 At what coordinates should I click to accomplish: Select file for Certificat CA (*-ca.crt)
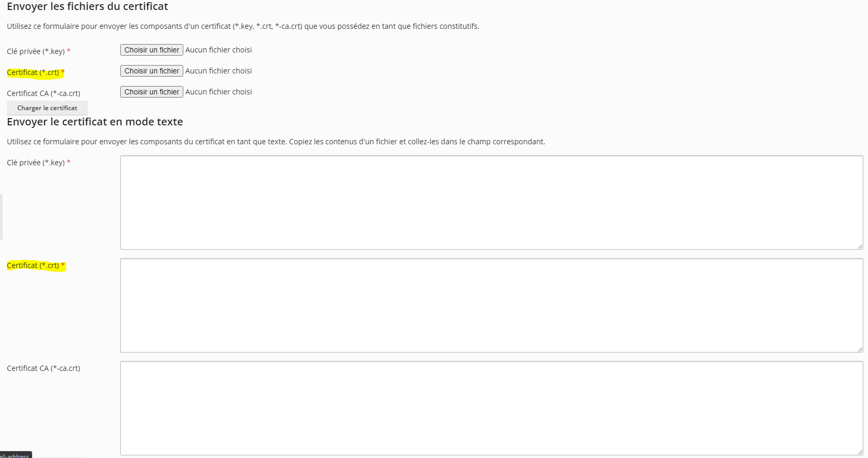point(152,92)
